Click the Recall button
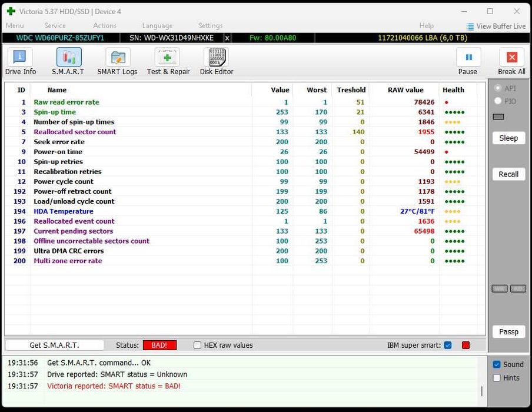 pyautogui.click(x=508, y=174)
